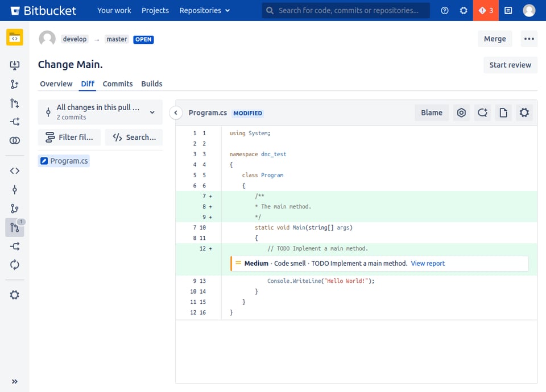
Task: Open administration settings gear in top bar
Action: pos(464,10)
